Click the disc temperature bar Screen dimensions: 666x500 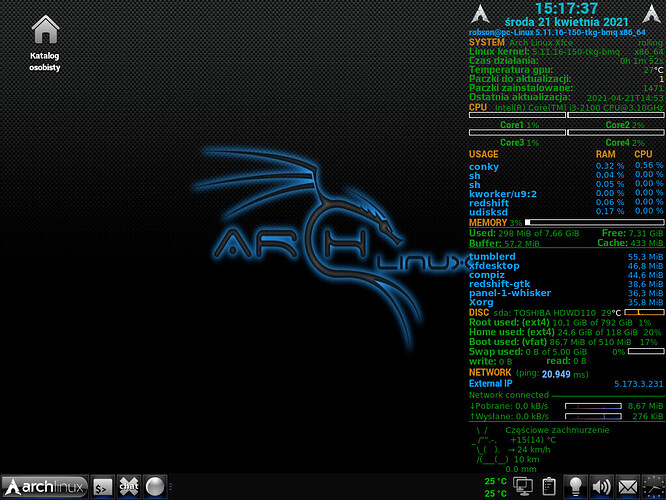coord(644,313)
